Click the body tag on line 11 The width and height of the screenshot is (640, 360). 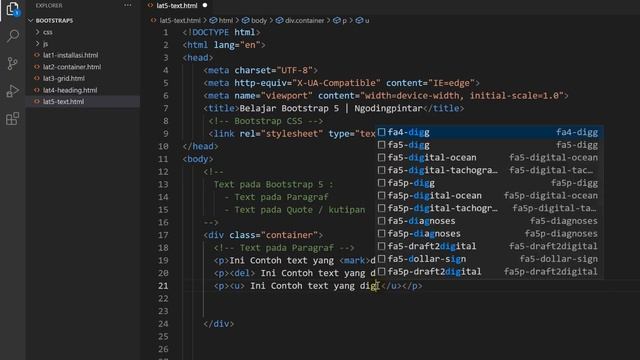(x=198, y=159)
